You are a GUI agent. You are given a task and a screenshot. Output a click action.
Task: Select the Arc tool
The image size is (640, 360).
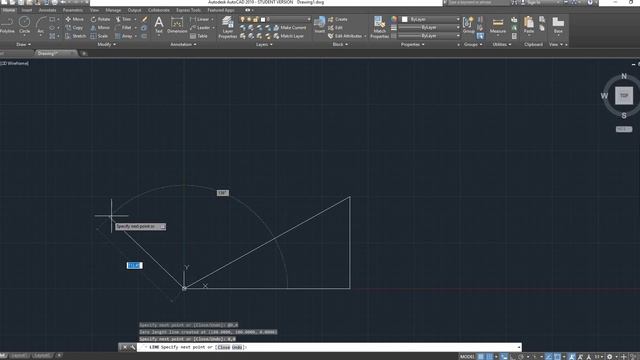(41, 25)
